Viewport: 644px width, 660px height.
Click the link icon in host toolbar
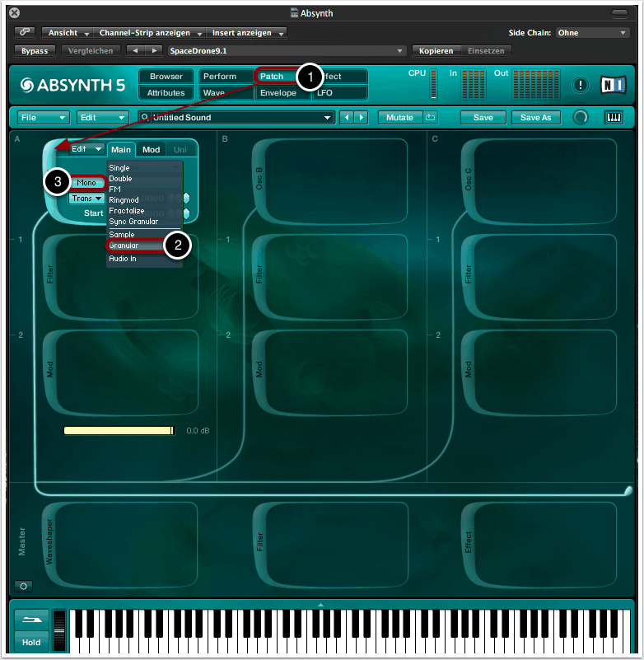point(25,32)
